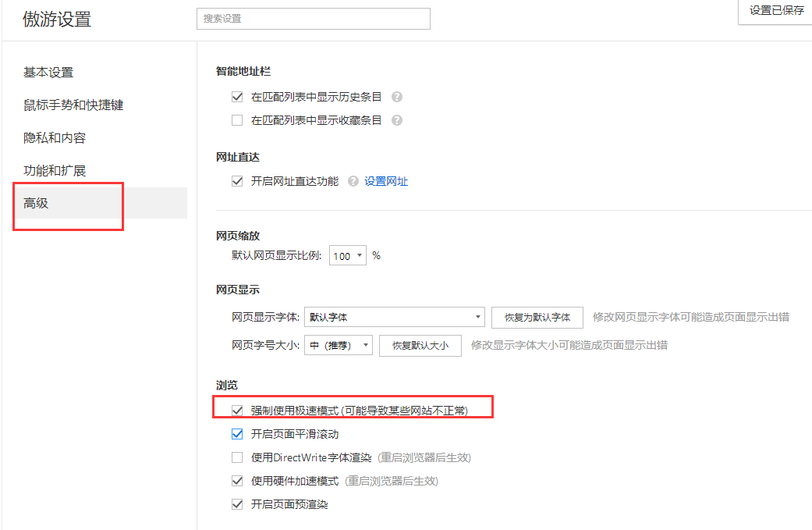Switch to 基本设置 section
The height and width of the screenshot is (530, 812).
pos(48,73)
